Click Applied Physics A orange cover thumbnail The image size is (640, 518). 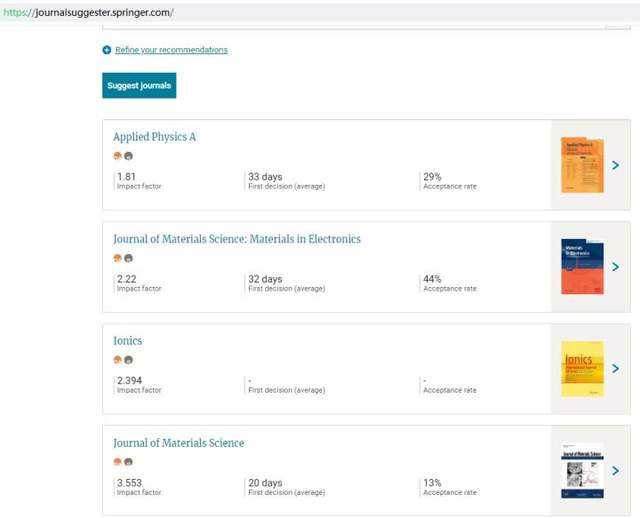point(582,165)
